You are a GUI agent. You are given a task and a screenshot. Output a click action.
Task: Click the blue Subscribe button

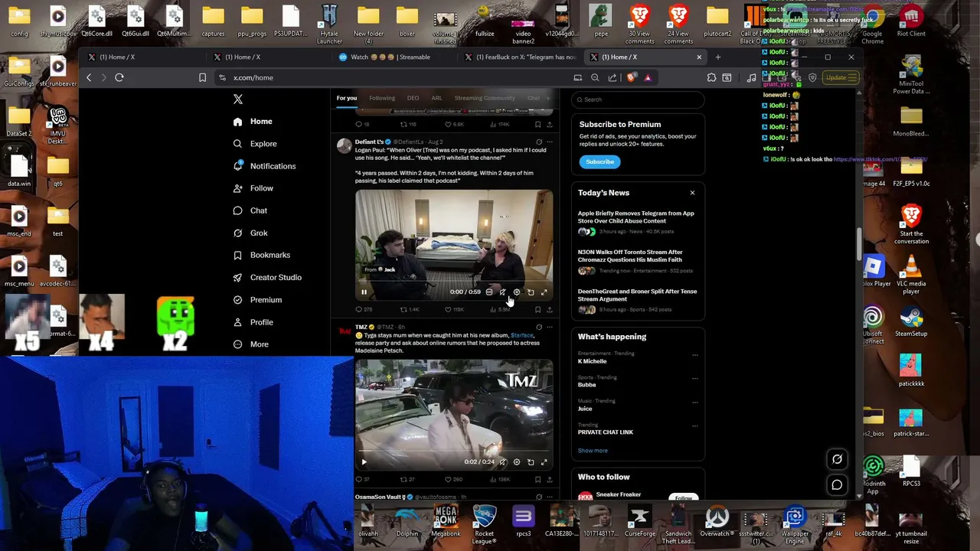(x=599, y=162)
